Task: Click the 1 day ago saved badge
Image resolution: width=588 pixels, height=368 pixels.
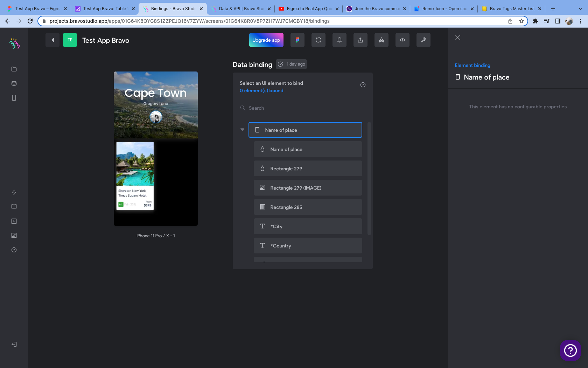Action: (292, 64)
